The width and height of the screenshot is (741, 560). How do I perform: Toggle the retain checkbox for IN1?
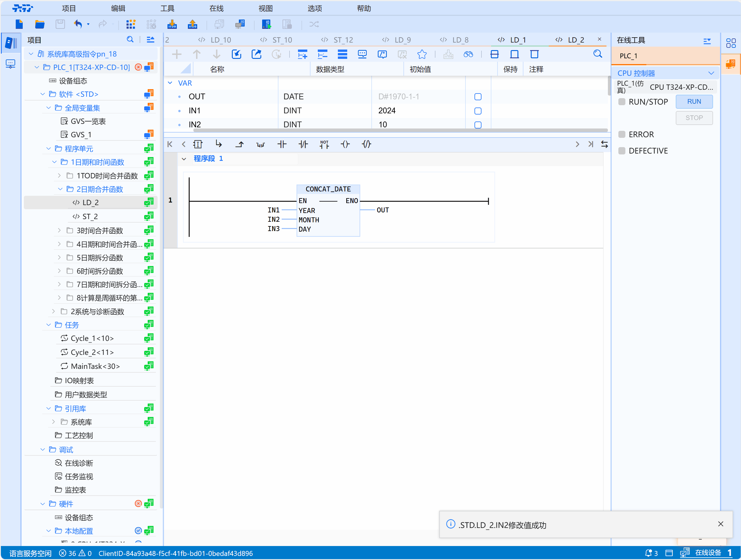click(x=478, y=111)
